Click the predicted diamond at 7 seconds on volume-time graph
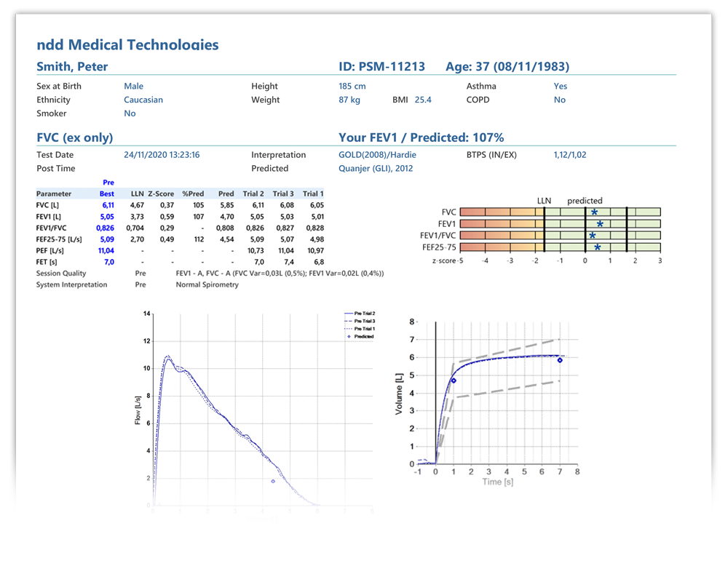728x582 pixels. pyautogui.click(x=560, y=360)
